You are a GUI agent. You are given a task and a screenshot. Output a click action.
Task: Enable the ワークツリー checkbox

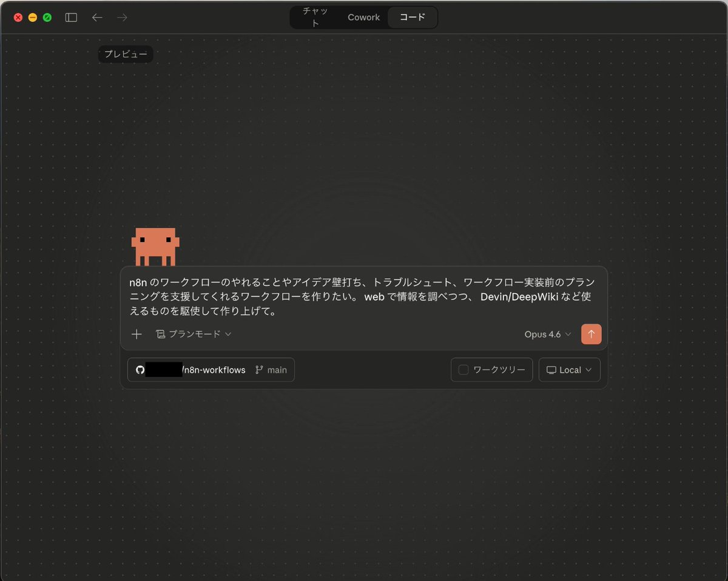pos(463,370)
